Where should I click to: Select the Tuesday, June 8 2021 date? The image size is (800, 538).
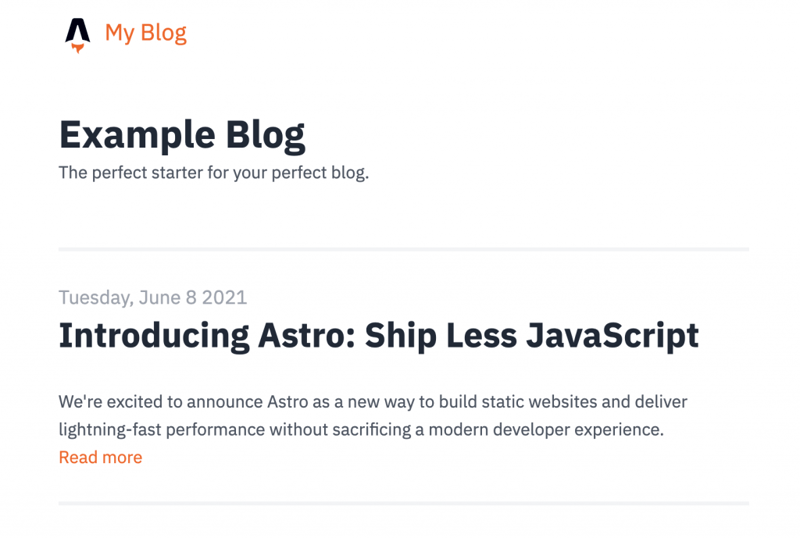pos(152,297)
